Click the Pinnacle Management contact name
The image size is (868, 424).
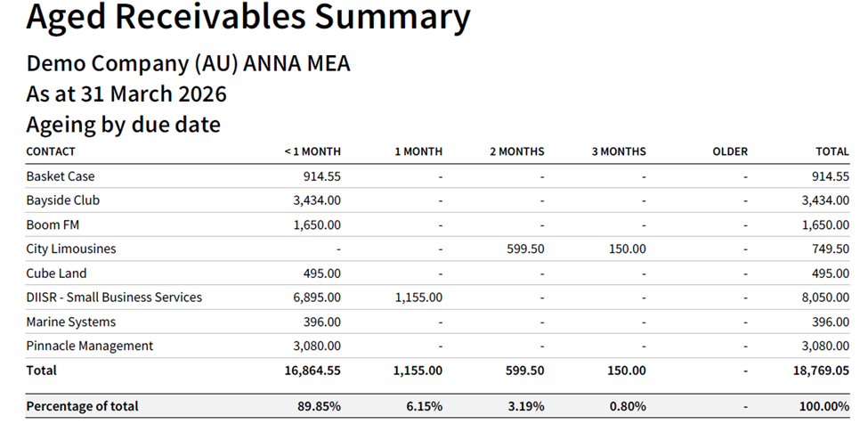[x=89, y=346]
